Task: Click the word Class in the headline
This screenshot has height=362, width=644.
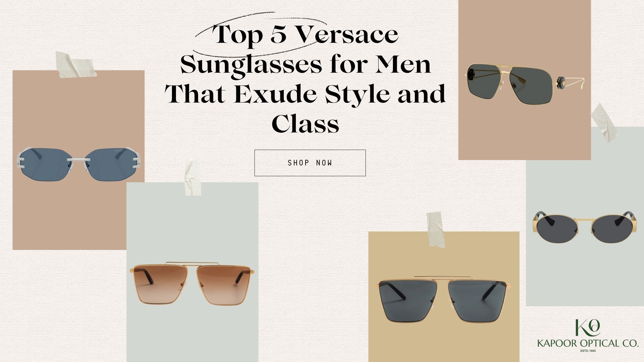Action: [305, 124]
